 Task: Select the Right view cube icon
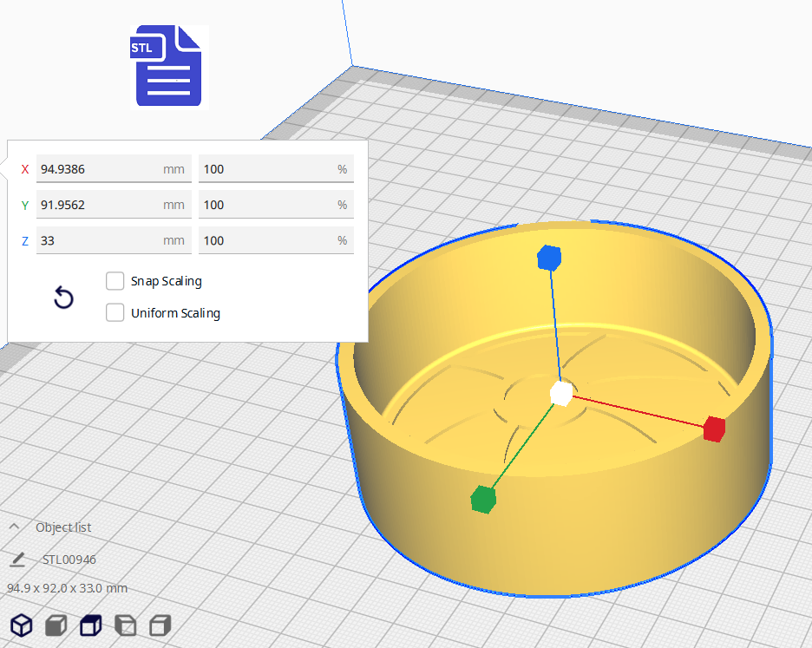coord(160,625)
